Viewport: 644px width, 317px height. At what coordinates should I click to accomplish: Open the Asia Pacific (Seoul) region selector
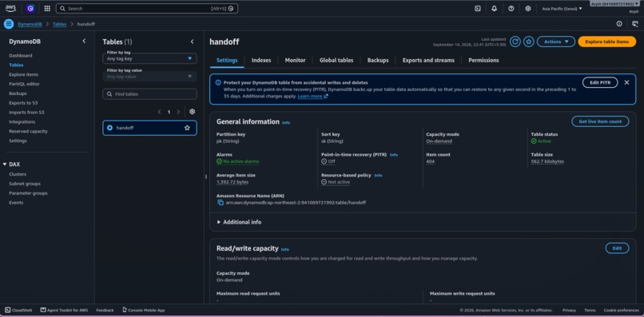[x=562, y=8]
